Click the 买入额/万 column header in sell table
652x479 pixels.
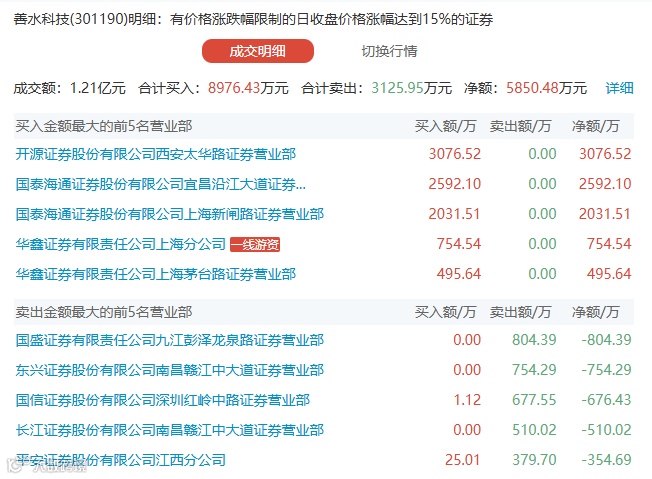[445, 312]
